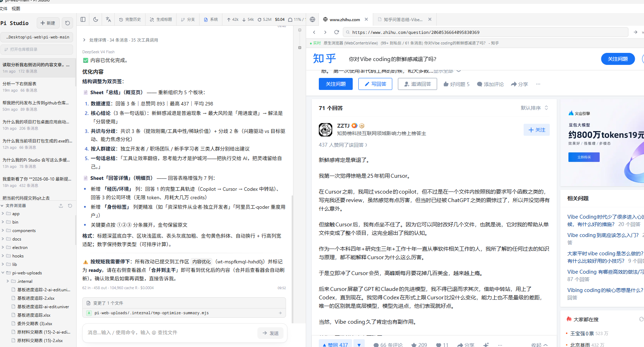The width and height of the screenshot is (644, 347).
Task: Open the 分支 branch tool
Action: [188, 19]
